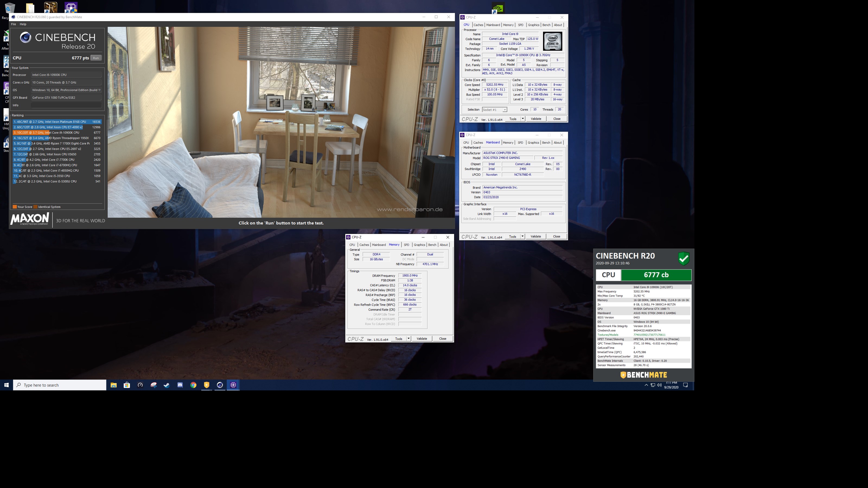Viewport: 868px width, 488px height.
Task: Open network status tray icon
Action: pyautogui.click(x=653, y=385)
